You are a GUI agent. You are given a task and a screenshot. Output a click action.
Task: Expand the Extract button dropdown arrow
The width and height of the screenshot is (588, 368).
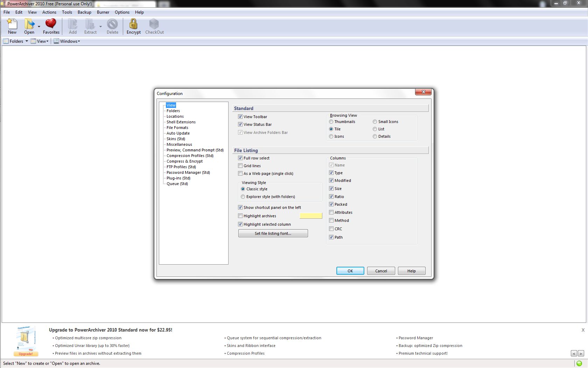click(x=100, y=26)
